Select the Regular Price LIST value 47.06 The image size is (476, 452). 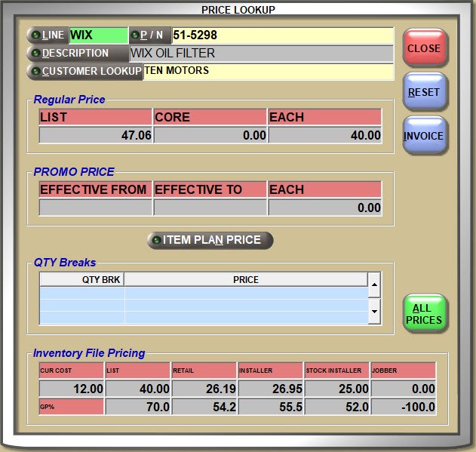[x=96, y=135]
